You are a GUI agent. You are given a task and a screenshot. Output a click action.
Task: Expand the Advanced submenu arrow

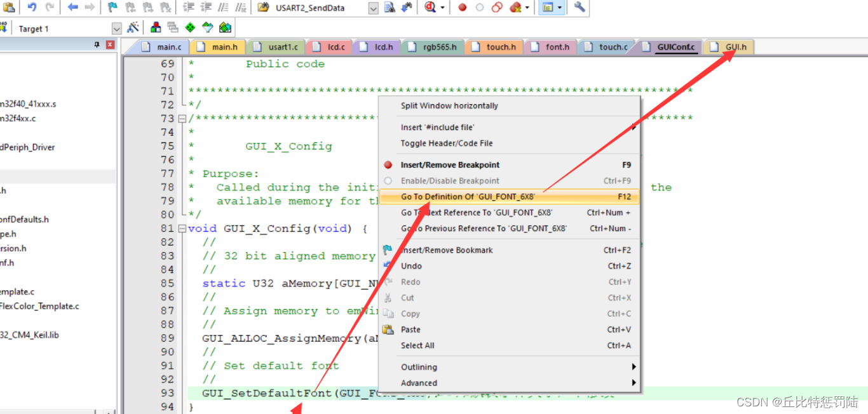pos(634,383)
